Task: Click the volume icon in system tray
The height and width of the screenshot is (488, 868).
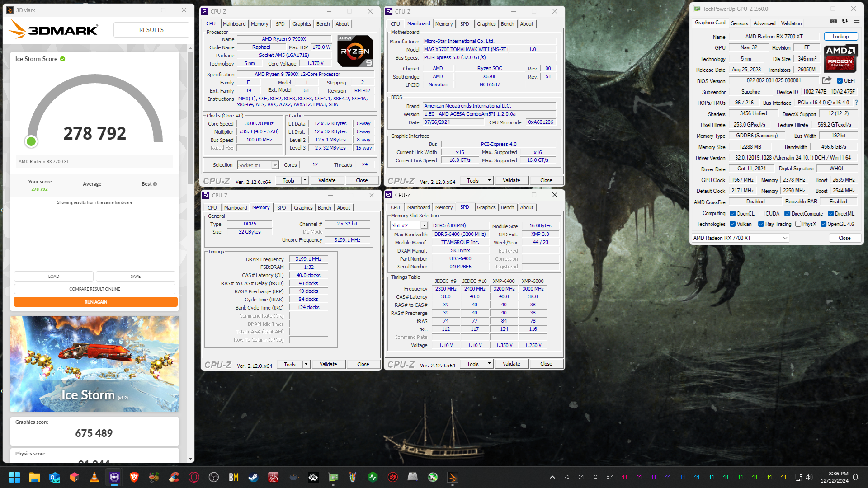Action: (x=809, y=477)
